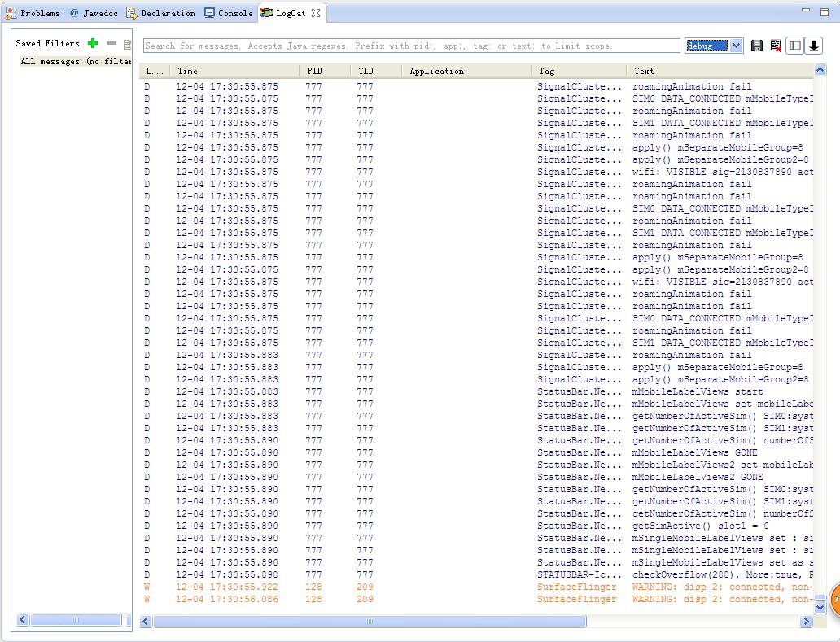
Task: Click the log horizontal scrollbar thumb
Action: click(370, 621)
